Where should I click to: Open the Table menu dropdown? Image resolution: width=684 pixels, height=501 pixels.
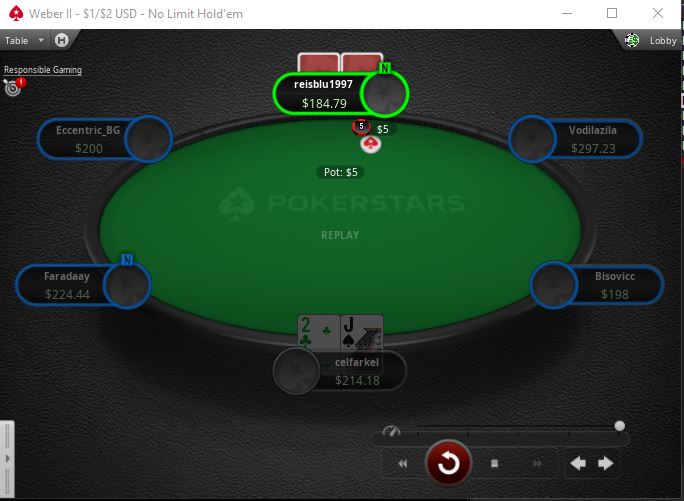(24, 41)
